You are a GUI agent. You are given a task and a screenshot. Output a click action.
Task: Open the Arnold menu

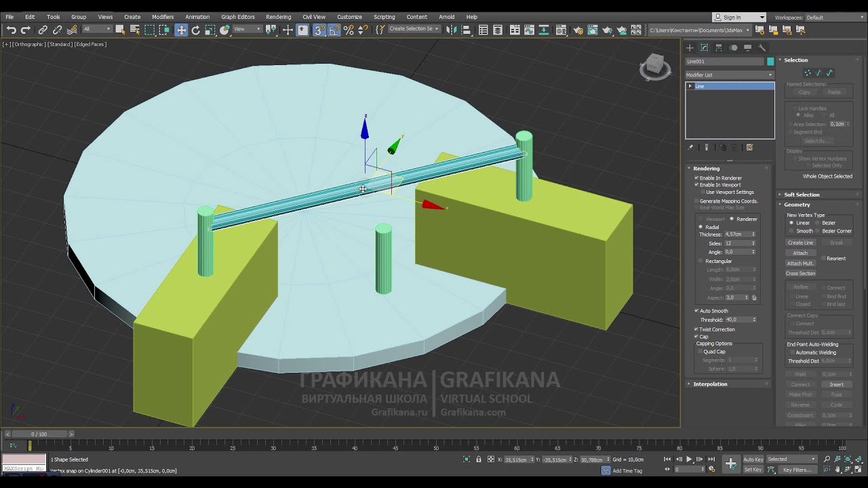tap(446, 17)
